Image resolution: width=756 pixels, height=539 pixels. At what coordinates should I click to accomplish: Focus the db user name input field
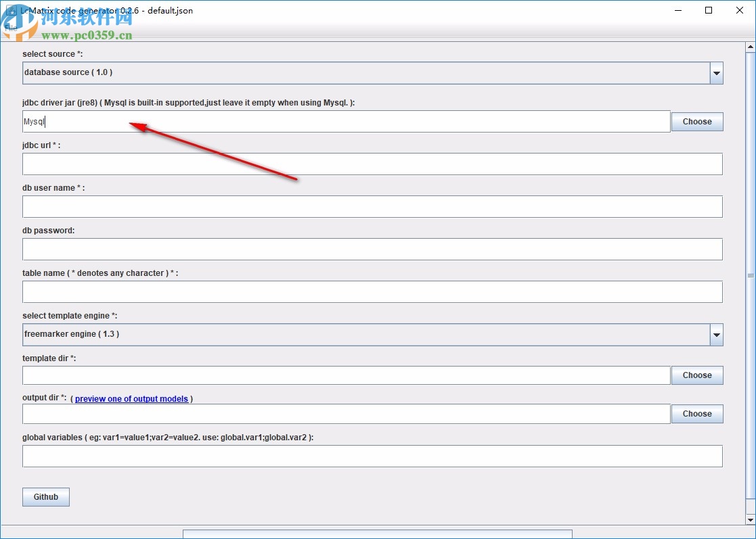pyautogui.click(x=372, y=207)
